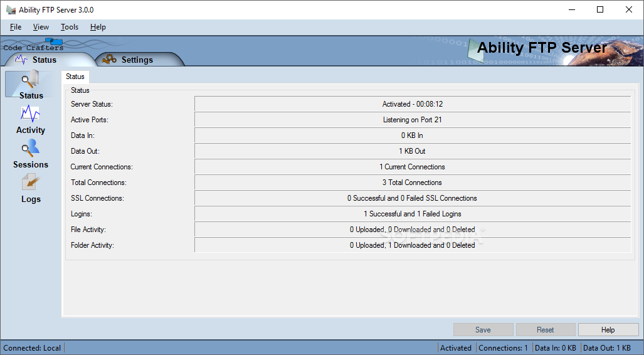This screenshot has height=355, width=644.
Task: Open the Status sidebar icon
Action: pyautogui.click(x=31, y=84)
